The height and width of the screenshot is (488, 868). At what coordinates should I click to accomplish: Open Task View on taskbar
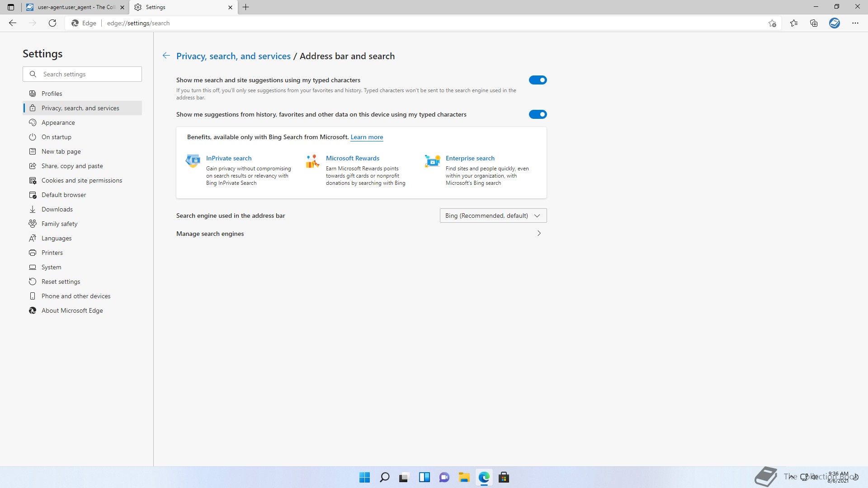[x=404, y=477]
